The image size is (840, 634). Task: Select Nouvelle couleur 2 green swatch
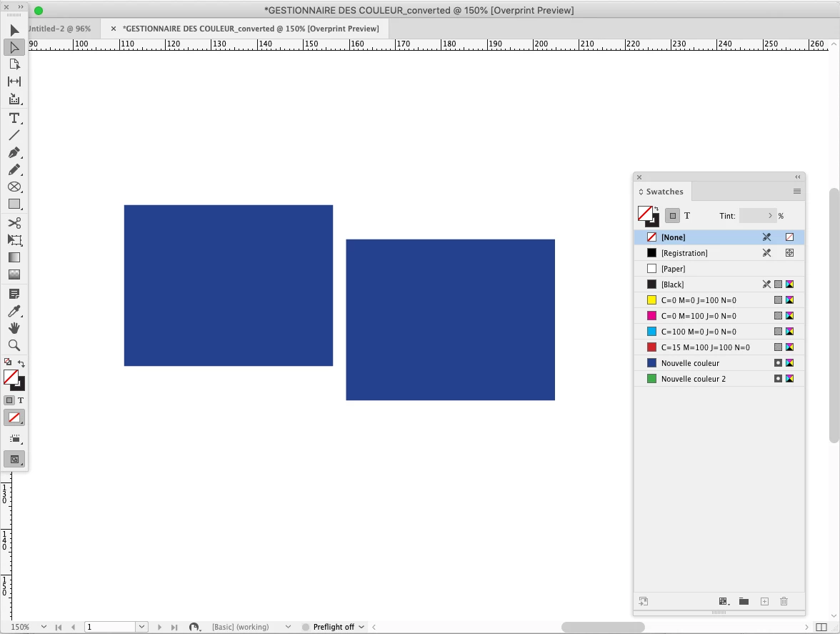[x=719, y=378]
